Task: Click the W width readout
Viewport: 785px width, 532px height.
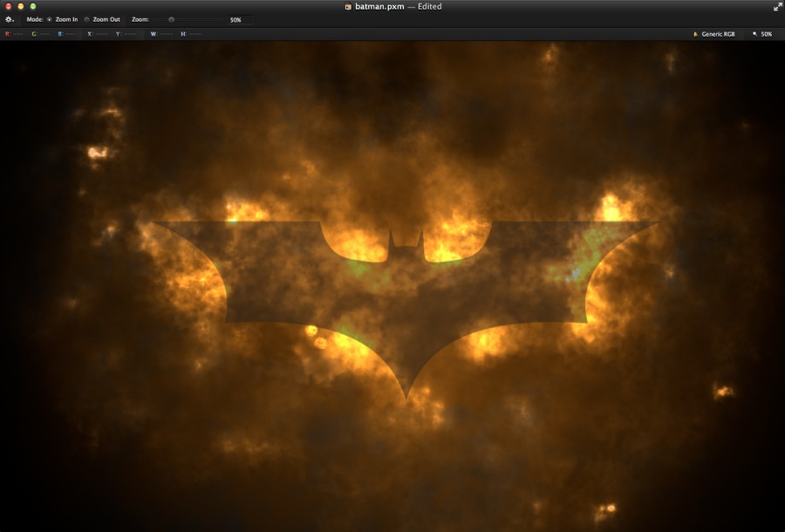Action: click(161, 34)
